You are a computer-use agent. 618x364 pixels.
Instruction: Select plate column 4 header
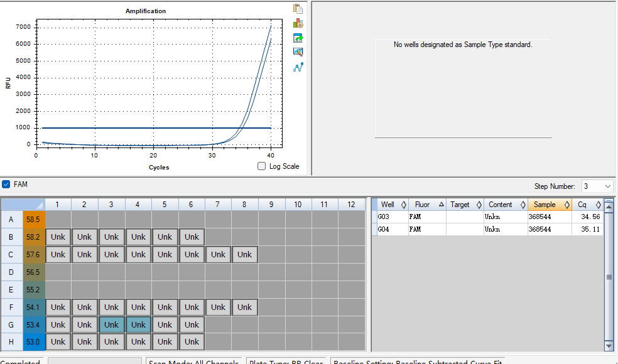click(138, 205)
